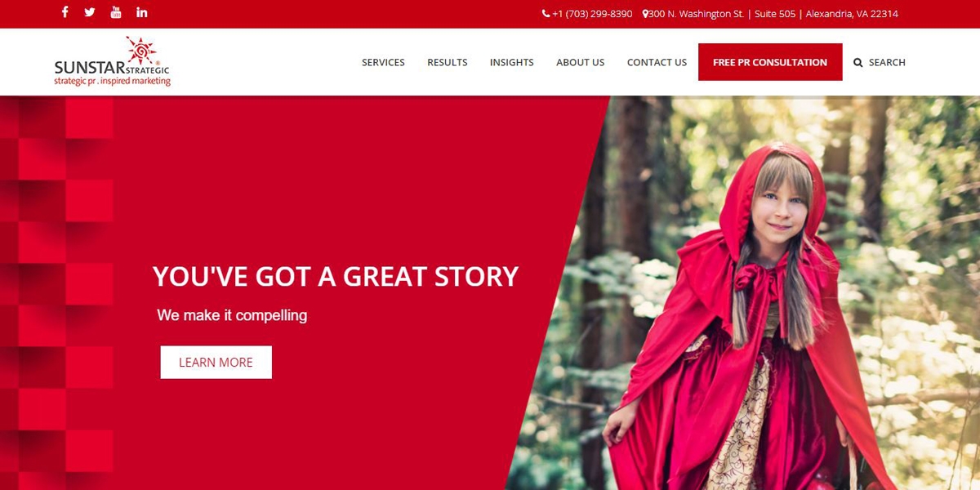The height and width of the screenshot is (490, 980).
Task: Open the YouTube social icon
Action: click(x=116, y=12)
